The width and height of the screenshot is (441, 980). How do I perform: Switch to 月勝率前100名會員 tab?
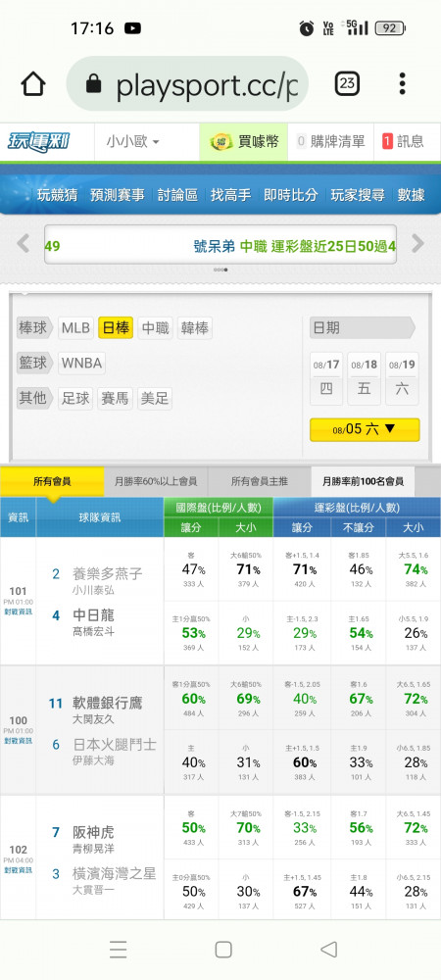(363, 481)
